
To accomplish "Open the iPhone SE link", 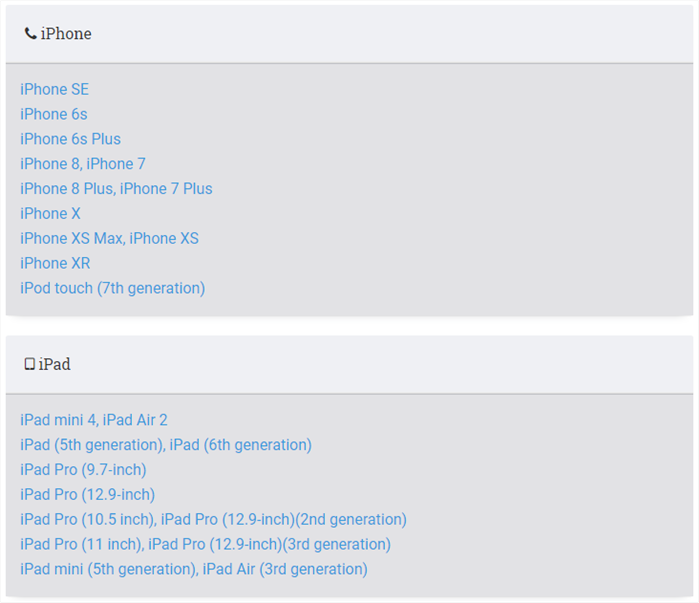I will 54,90.
